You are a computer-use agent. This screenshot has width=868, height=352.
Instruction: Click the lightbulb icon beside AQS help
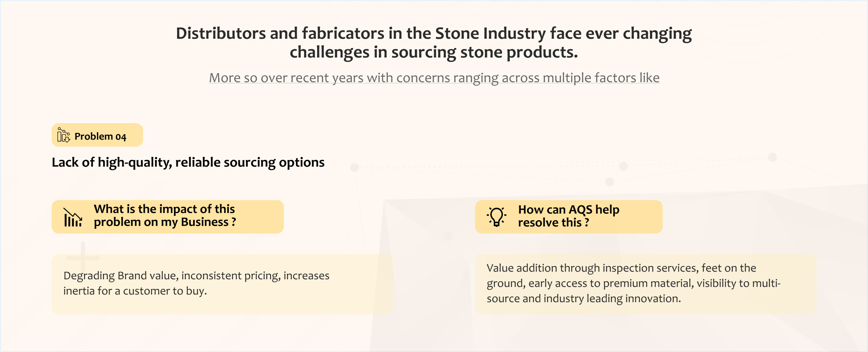coord(497,217)
